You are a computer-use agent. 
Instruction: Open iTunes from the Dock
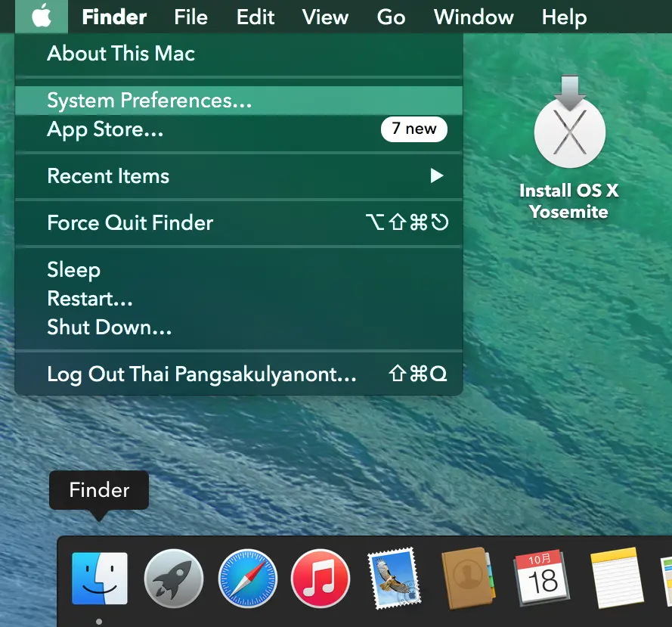pos(321,579)
